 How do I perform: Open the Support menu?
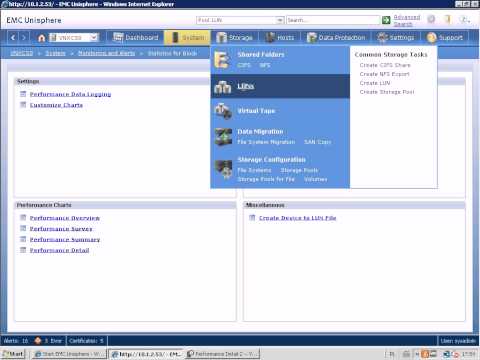[x=445, y=38]
